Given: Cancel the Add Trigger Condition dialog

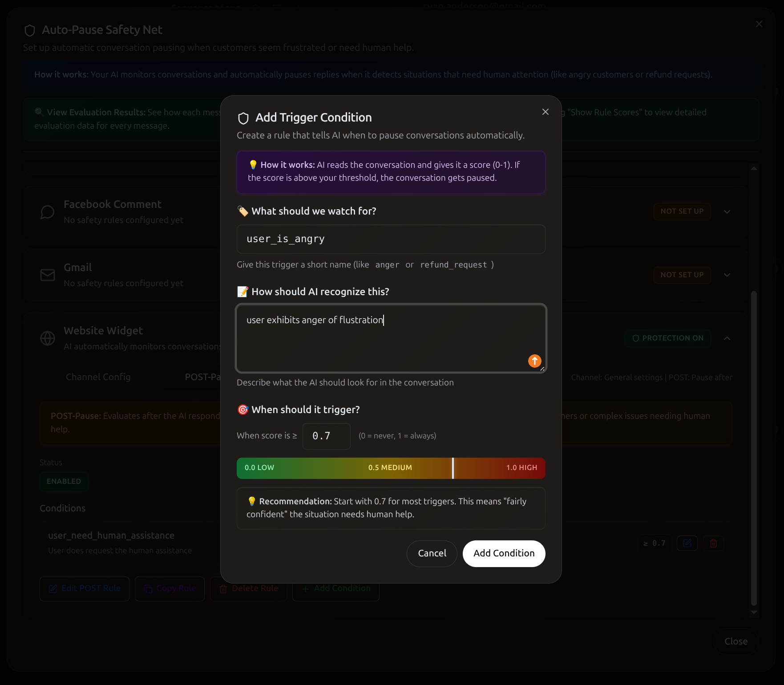Looking at the screenshot, I should (431, 553).
